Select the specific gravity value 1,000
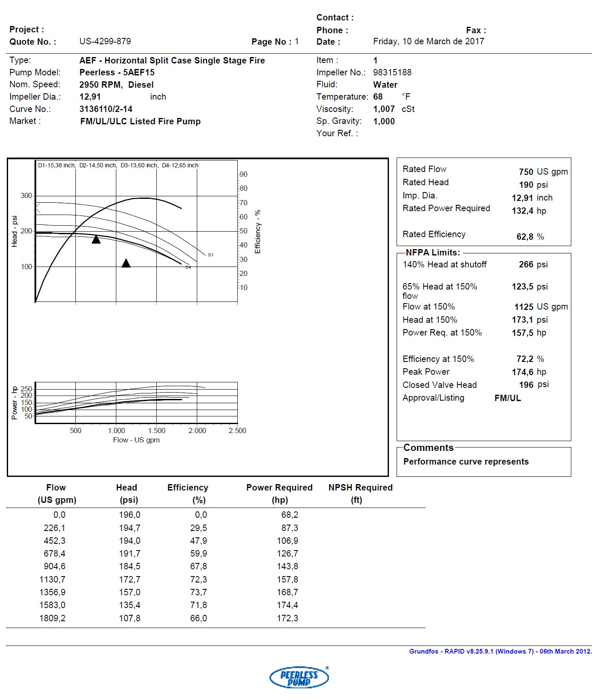Image resolution: width=596 pixels, height=700 pixels. pyautogui.click(x=384, y=121)
